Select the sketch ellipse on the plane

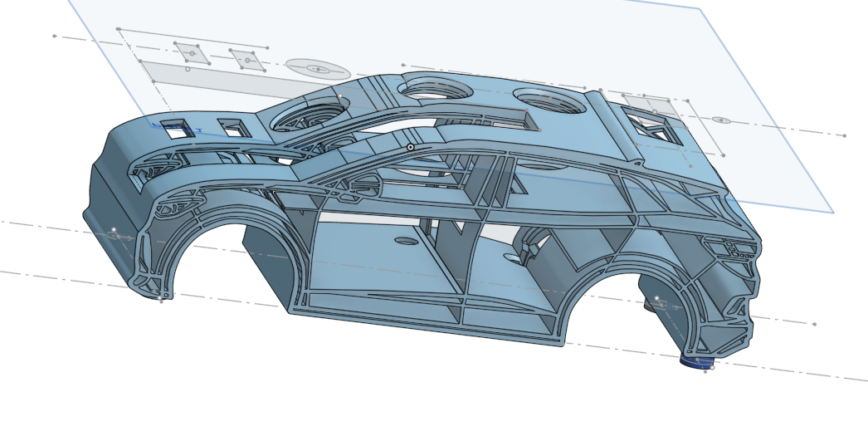(318, 69)
